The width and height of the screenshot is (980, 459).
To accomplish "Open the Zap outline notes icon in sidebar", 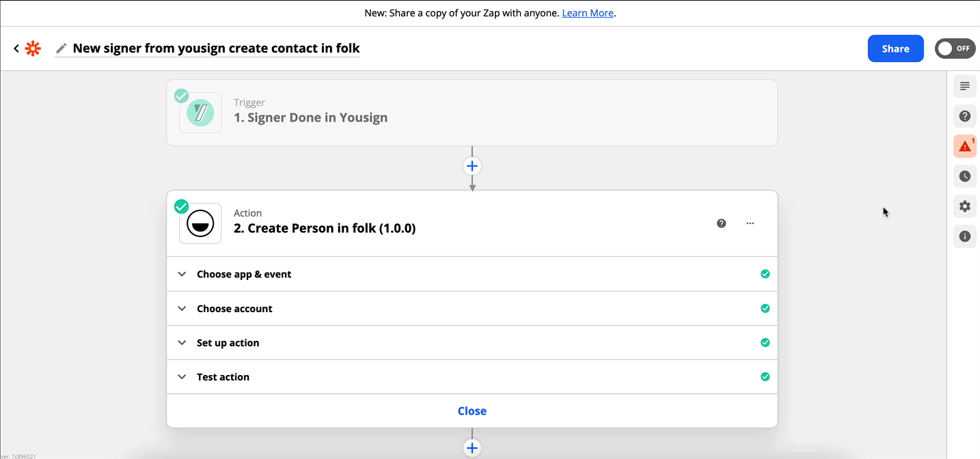I will coord(965,86).
